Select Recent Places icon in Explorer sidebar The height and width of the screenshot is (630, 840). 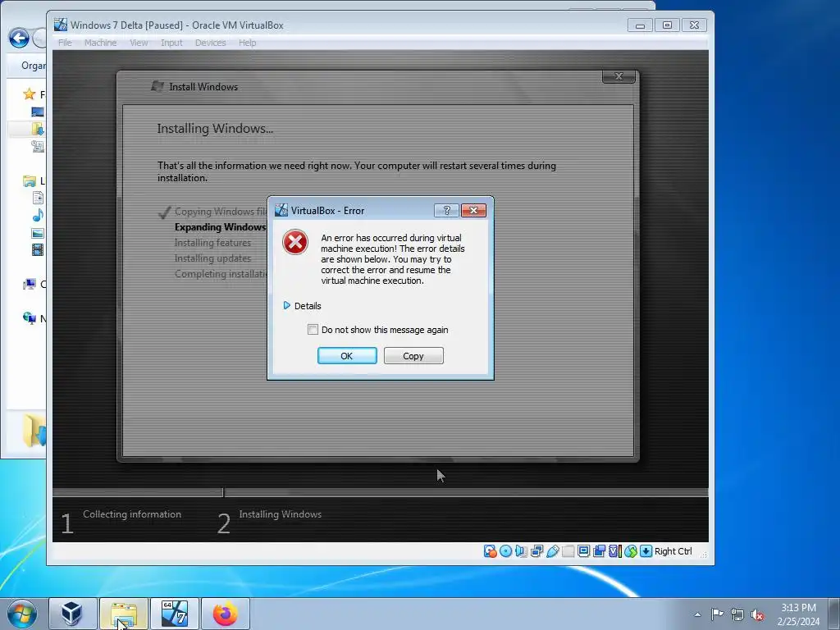tap(38, 146)
